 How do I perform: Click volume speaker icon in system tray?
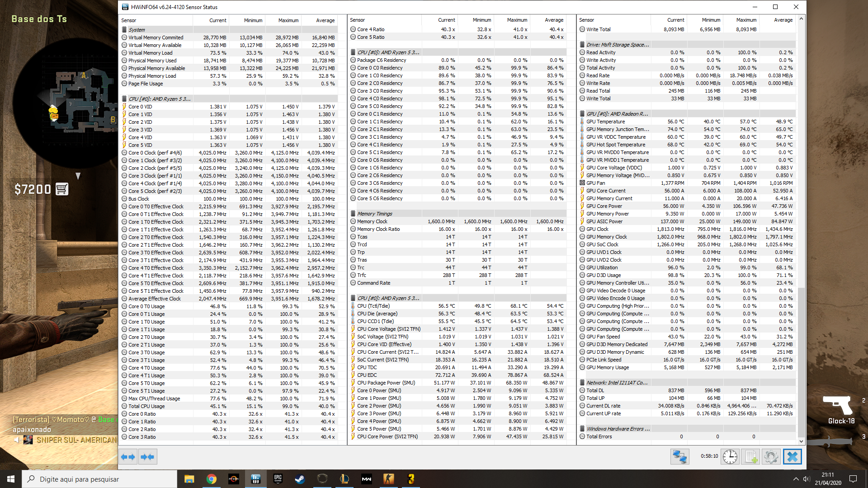coord(807,479)
